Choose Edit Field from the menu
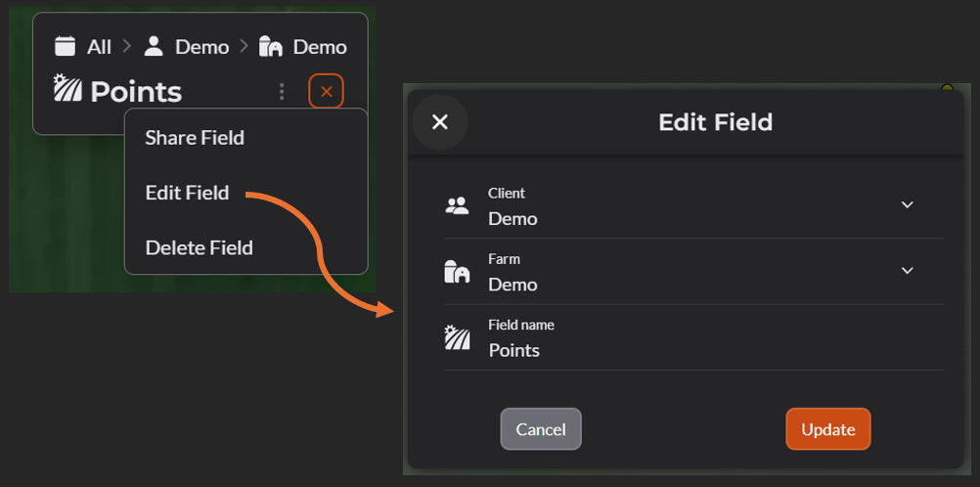The width and height of the screenshot is (980, 487). click(187, 193)
